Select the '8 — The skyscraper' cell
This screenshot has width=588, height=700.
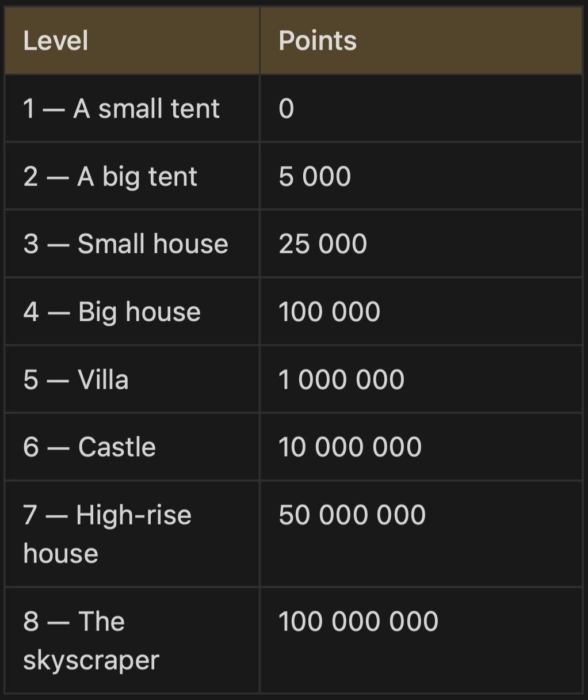point(132,640)
